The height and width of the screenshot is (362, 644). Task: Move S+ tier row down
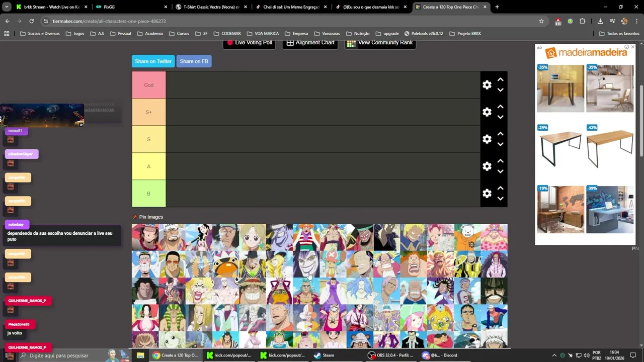coord(500,117)
